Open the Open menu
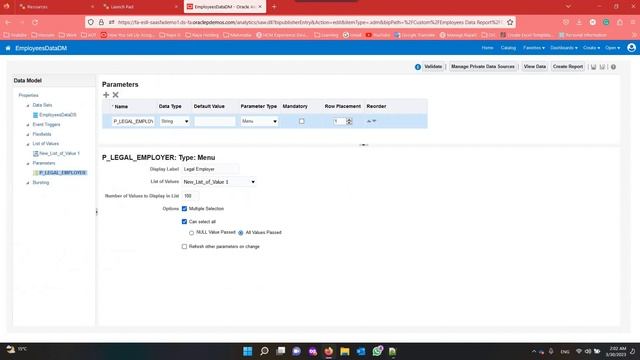This screenshot has height=360, width=640. 612,48
